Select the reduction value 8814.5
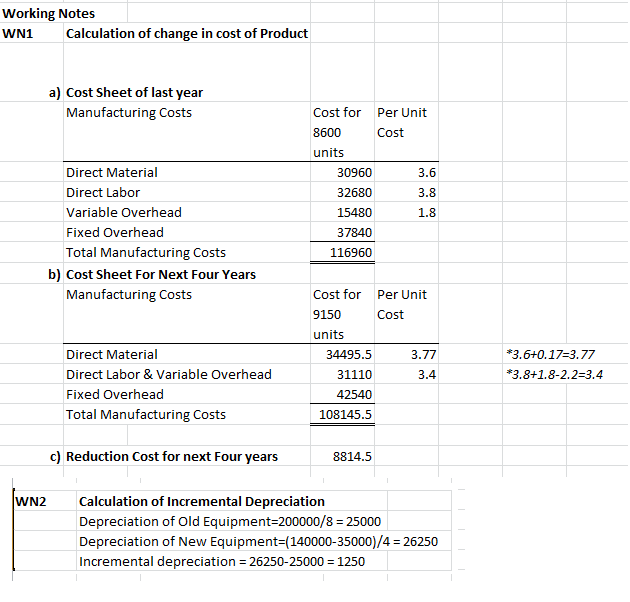Screen dimensions: 630x602 point(352,457)
